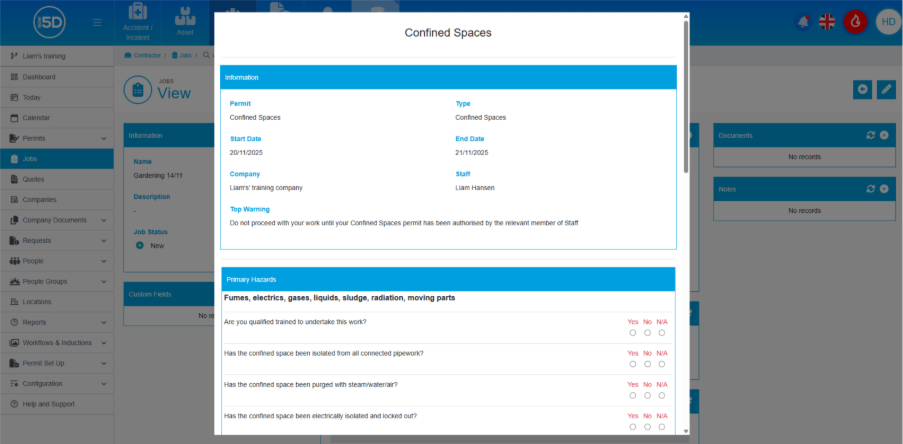Select N/A for isolated from pipework question
This screenshot has width=903, height=444.
pyautogui.click(x=662, y=364)
